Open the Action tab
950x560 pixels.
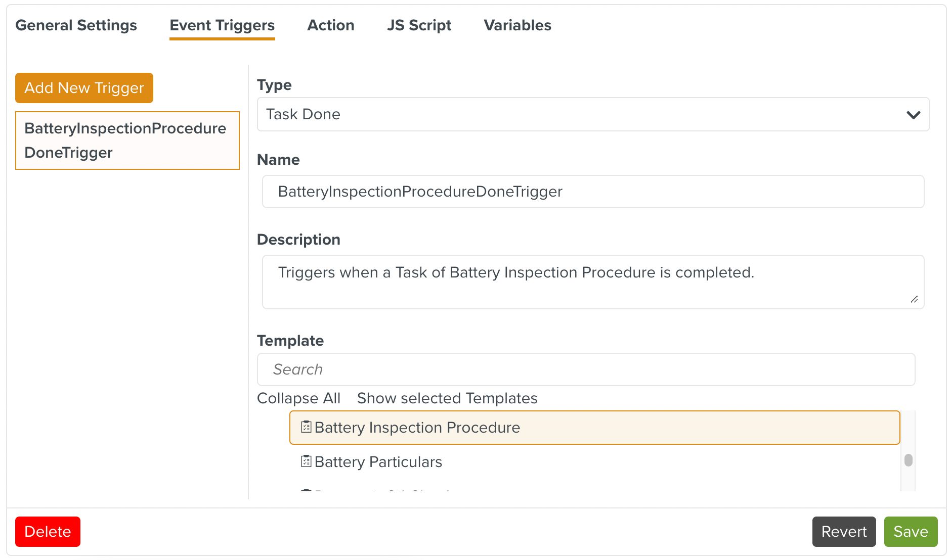[x=331, y=25]
